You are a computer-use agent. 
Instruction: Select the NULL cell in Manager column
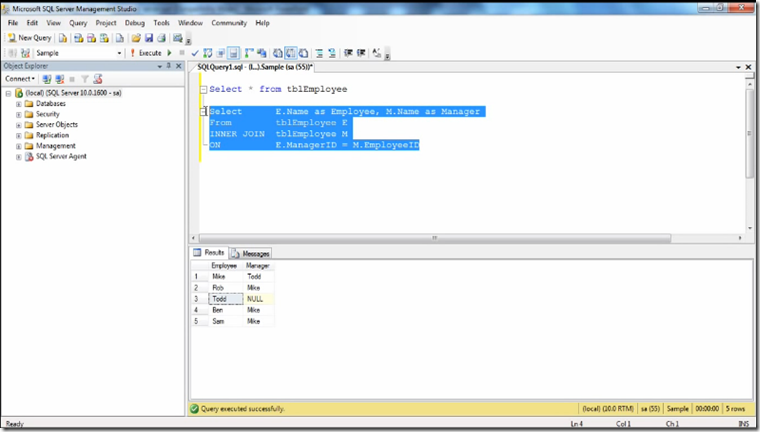258,299
